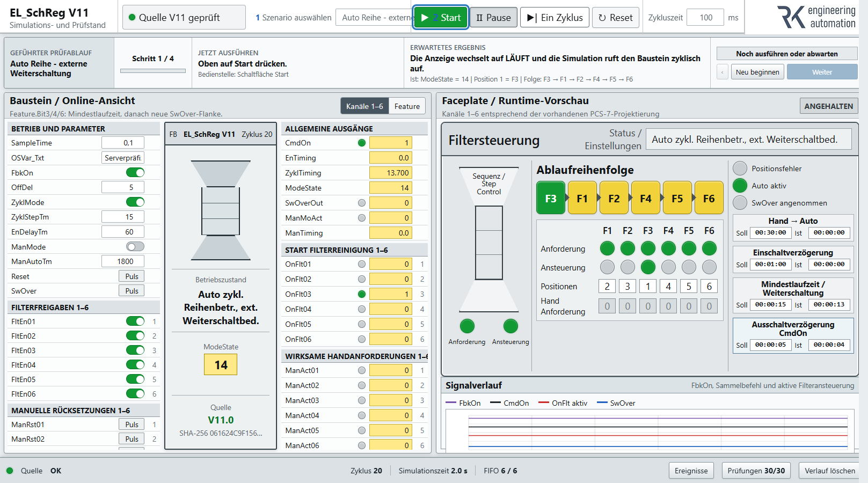Click the F1 Anforderung green lamp
Viewport: 868px width, 483px height.
[607, 248]
